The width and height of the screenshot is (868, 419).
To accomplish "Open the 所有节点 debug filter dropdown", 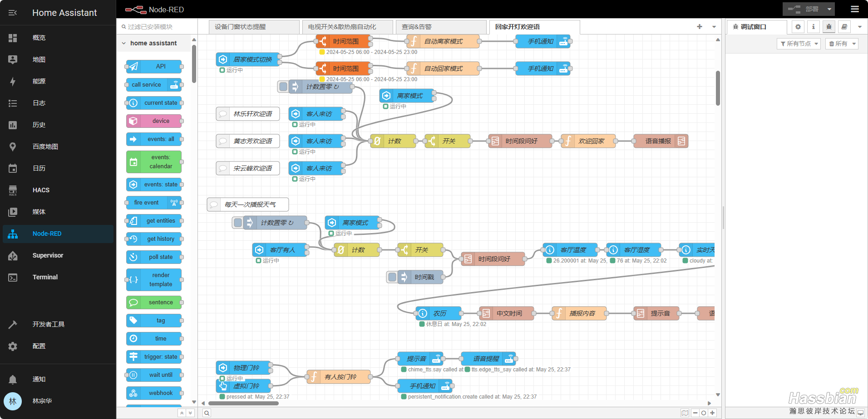I will (799, 44).
